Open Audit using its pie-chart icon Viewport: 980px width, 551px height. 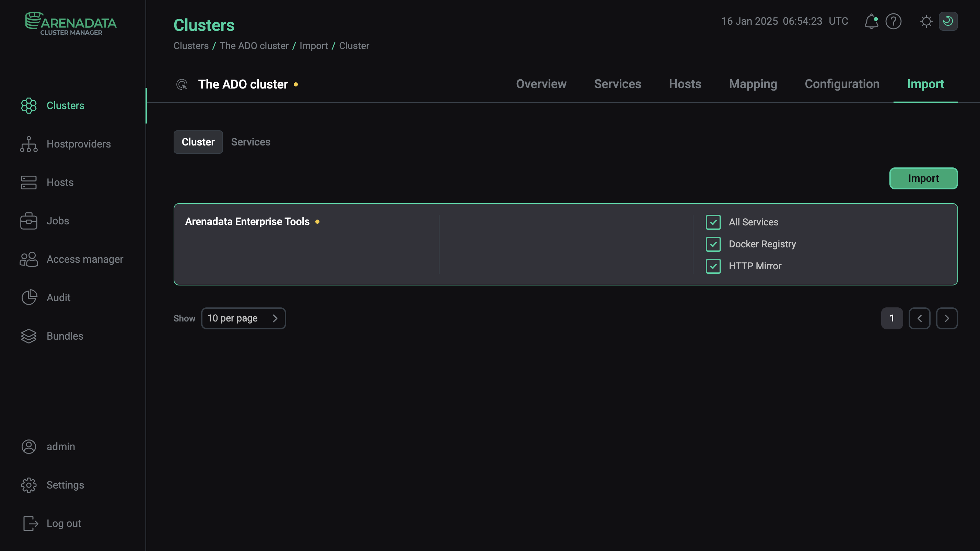click(x=28, y=297)
